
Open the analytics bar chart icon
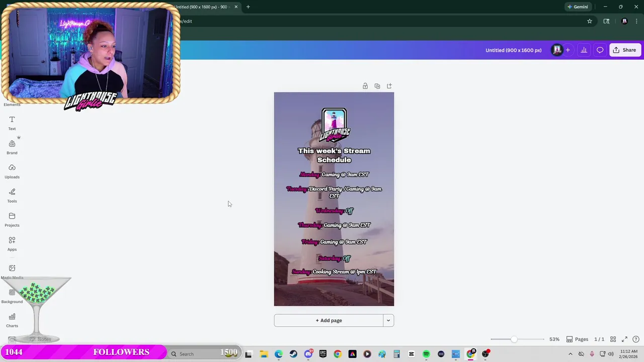coord(584,50)
